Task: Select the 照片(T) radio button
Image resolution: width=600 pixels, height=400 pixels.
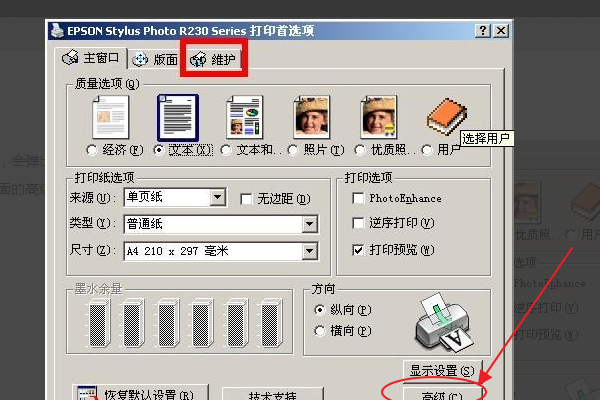Action: pyautogui.click(x=293, y=150)
